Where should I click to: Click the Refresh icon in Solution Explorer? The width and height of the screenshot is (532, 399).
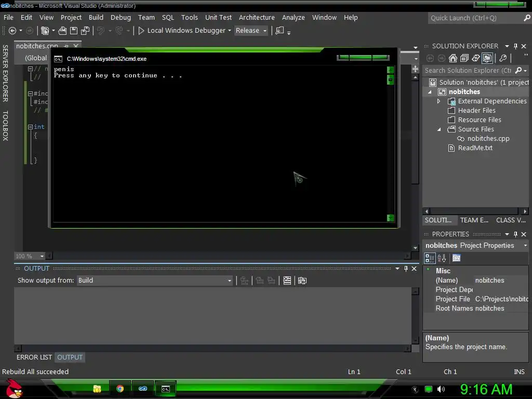click(x=476, y=58)
